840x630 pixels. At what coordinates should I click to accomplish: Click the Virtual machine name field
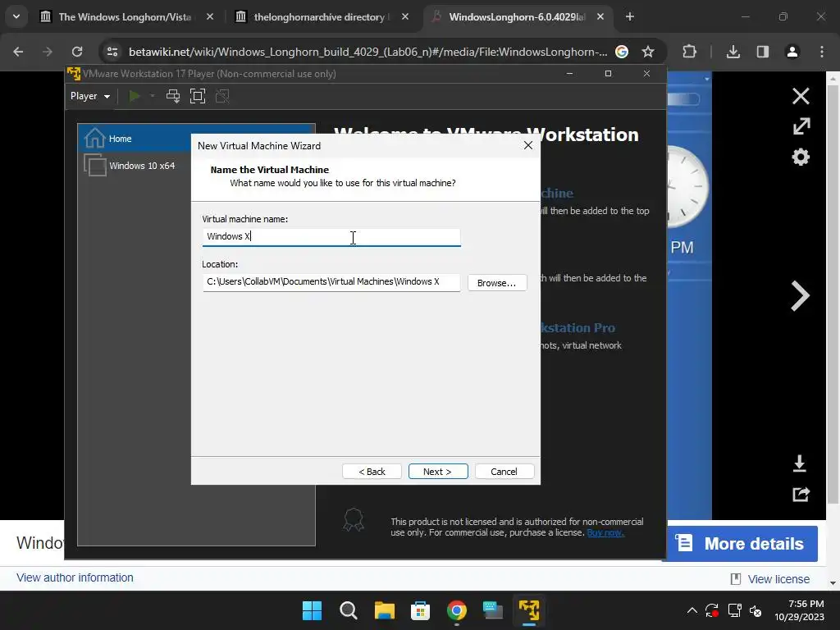pyautogui.click(x=331, y=237)
